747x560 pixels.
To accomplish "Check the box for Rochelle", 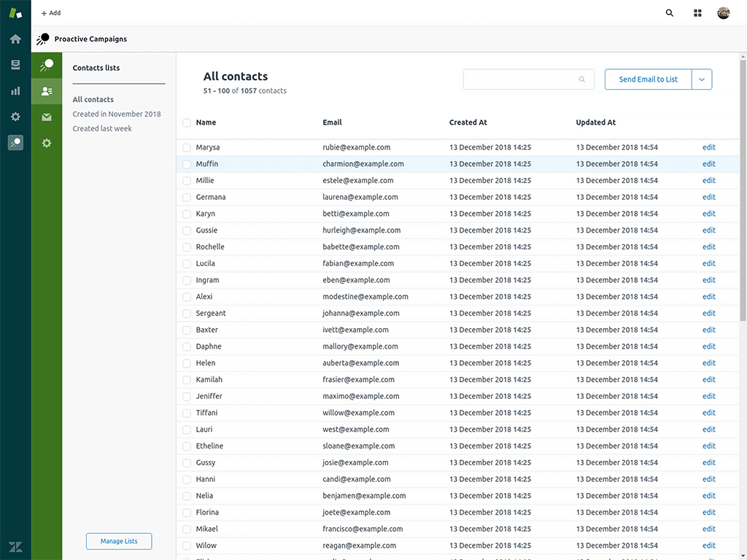I will click(x=187, y=247).
